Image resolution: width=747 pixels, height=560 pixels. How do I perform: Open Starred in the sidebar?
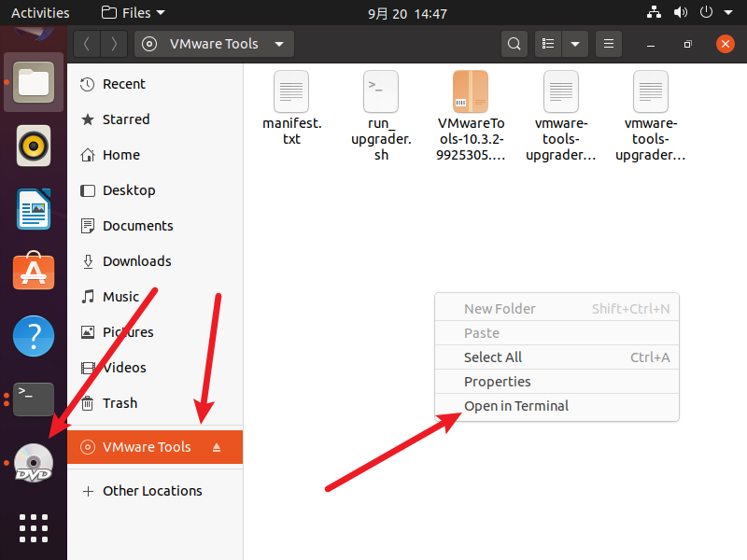tap(155, 119)
